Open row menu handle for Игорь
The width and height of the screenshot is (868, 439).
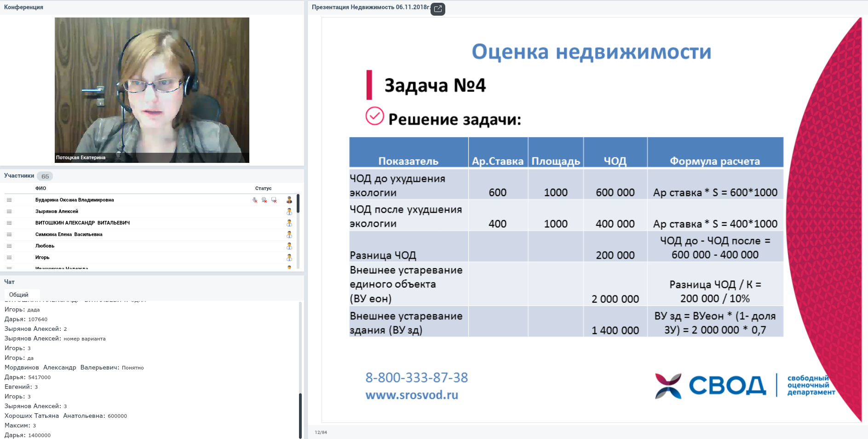(9, 257)
